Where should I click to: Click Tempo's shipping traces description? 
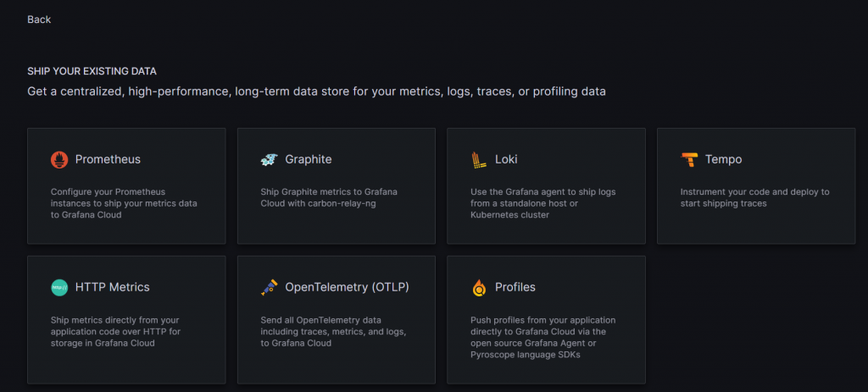coord(754,197)
